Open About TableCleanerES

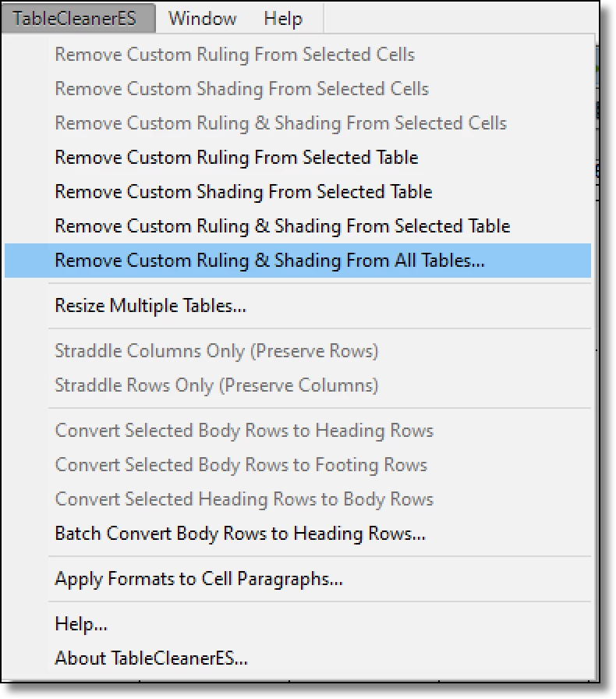pyautogui.click(x=298, y=659)
